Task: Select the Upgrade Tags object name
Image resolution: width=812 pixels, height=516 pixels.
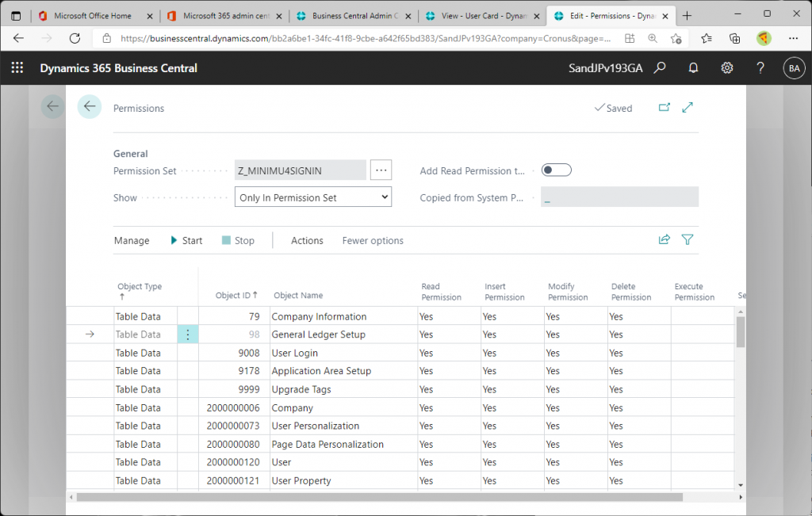Action: (301, 390)
